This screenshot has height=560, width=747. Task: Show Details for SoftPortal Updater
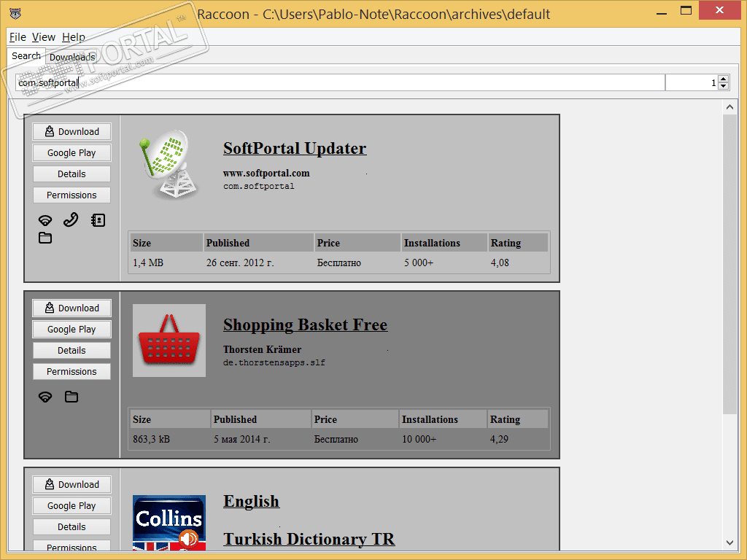click(71, 174)
